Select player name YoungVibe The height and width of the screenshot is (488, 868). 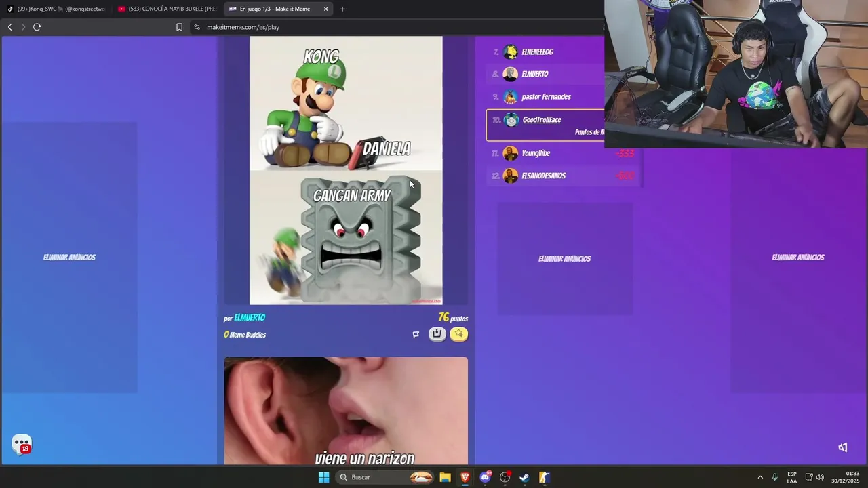[x=536, y=153]
